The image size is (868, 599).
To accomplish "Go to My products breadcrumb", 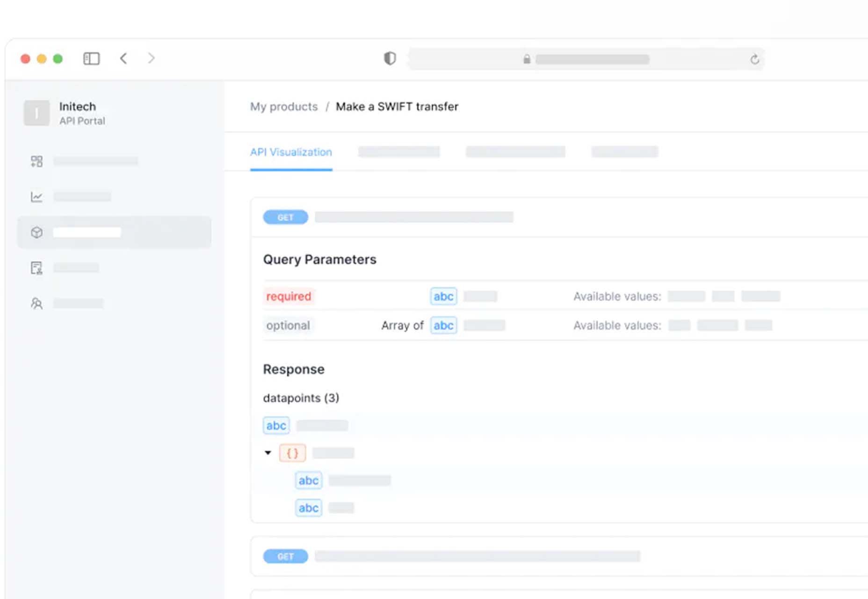I will (x=284, y=107).
